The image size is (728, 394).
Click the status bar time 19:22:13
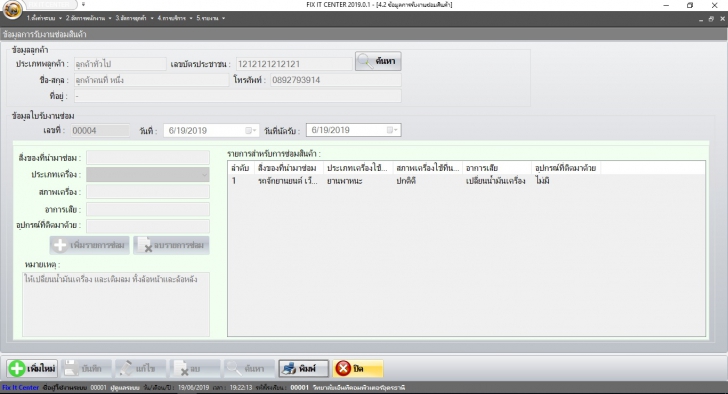240,388
